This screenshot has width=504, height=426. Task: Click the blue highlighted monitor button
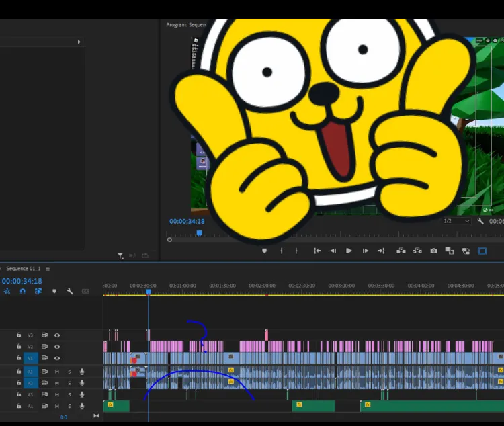(x=482, y=251)
